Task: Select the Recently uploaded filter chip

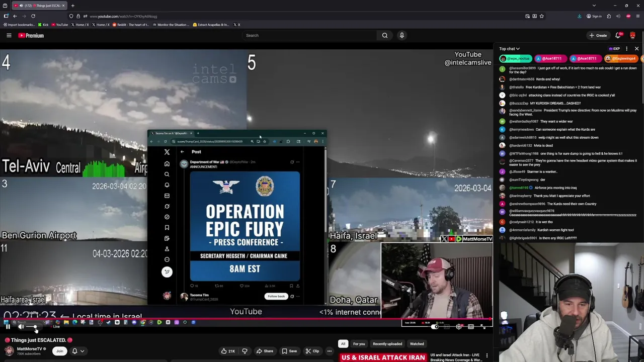Action: (387, 344)
